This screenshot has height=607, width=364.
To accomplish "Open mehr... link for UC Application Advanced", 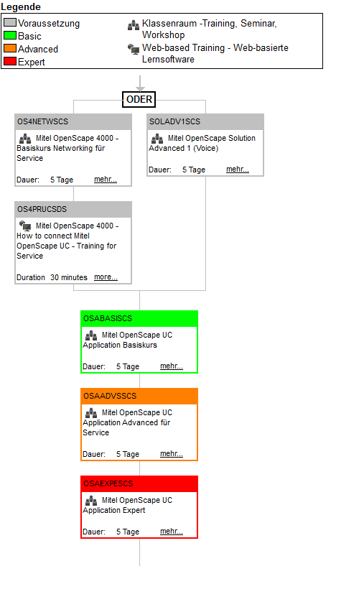I will point(172,453).
